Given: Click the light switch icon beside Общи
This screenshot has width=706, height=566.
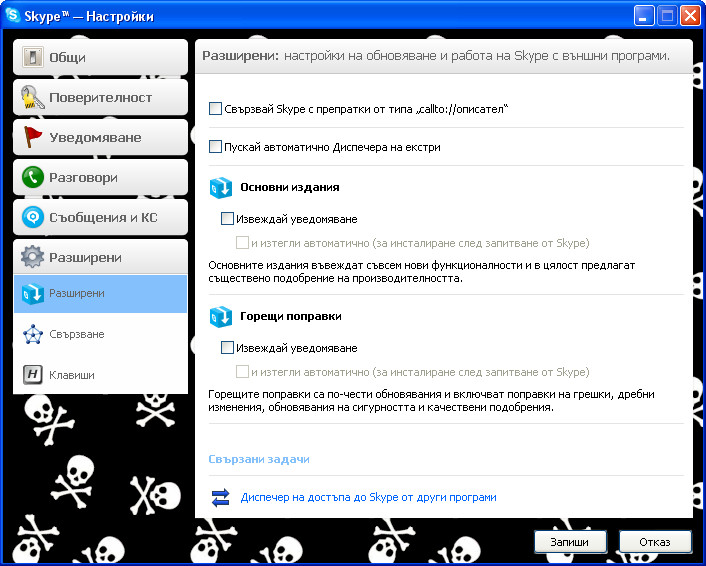Looking at the screenshot, I should click(32, 57).
